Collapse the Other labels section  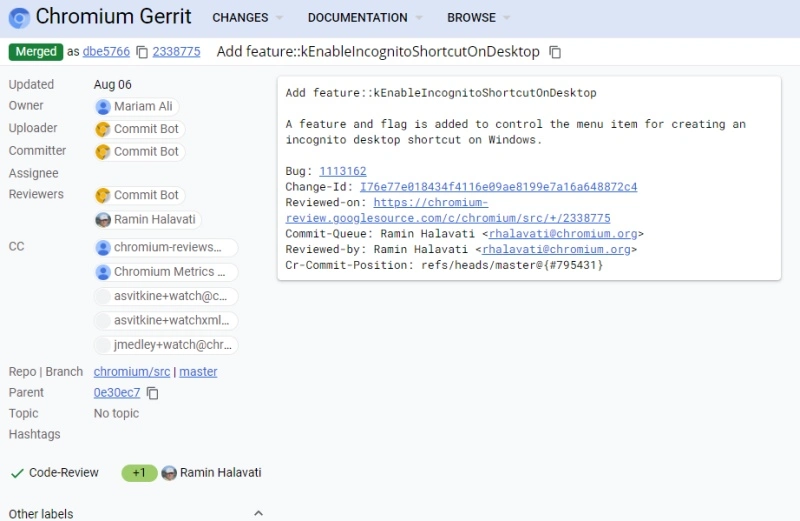tap(258, 513)
